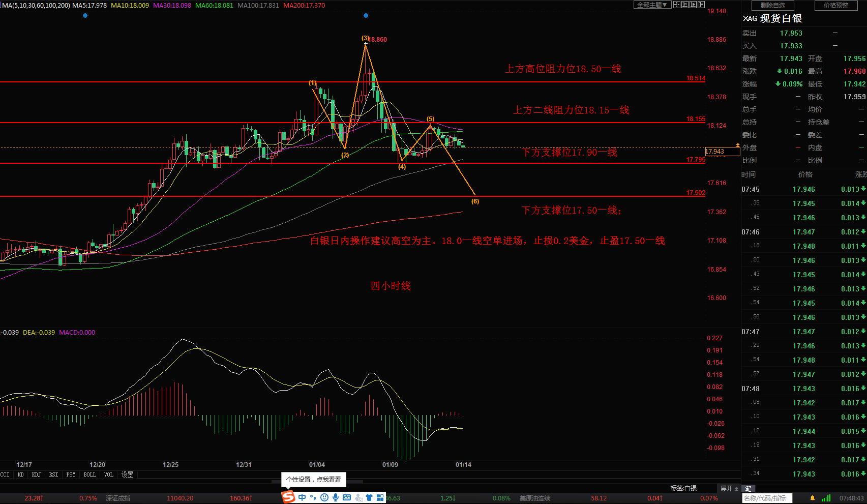The height and width of the screenshot is (504, 867).
Task: Click the MA30:18.098 legend label
Action: pos(172,5)
